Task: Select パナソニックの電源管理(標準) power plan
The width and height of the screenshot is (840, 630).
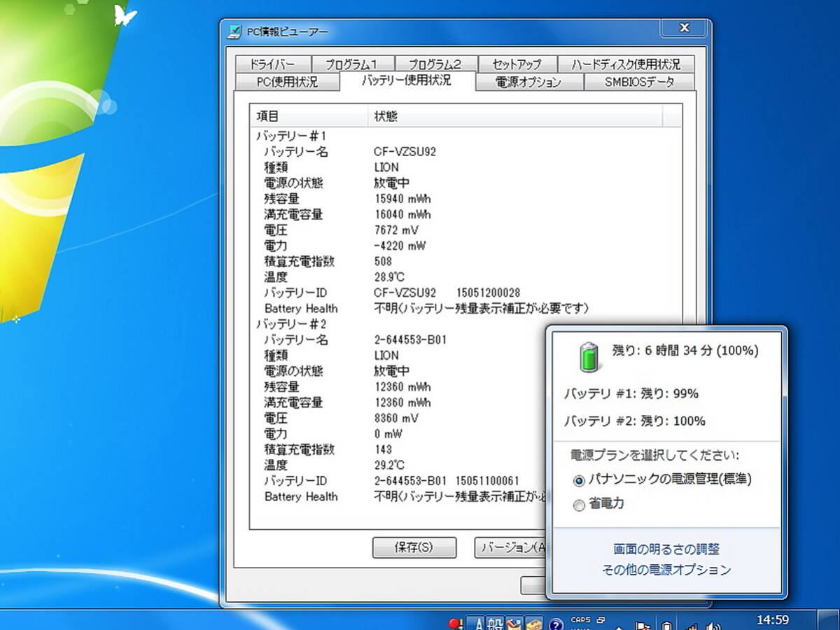Action: 663,479
